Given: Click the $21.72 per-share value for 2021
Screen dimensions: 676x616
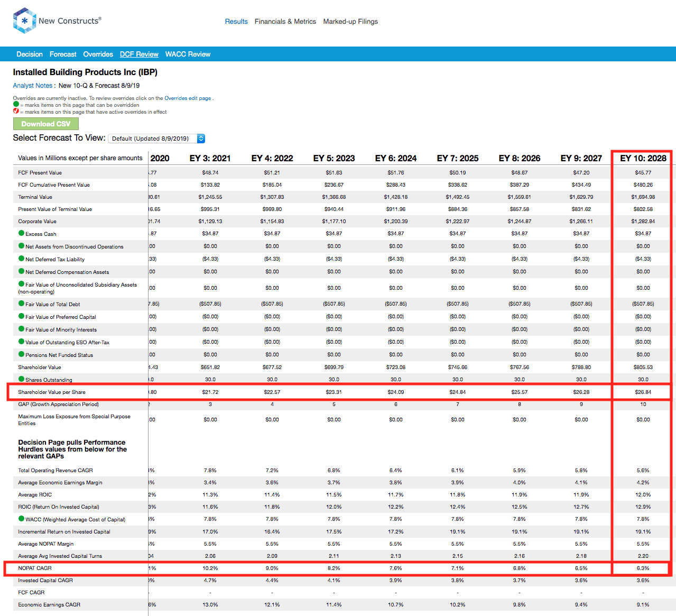Looking at the screenshot, I should [210, 392].
